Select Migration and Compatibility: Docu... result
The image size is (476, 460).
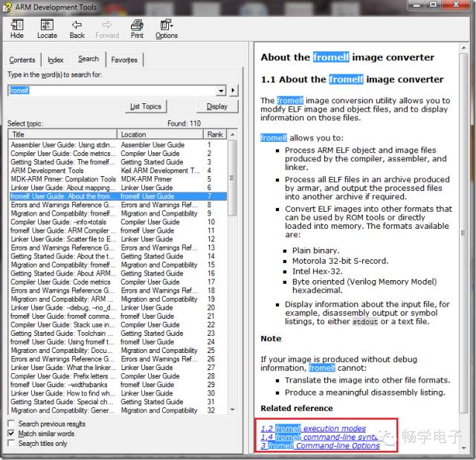[118, 350]
